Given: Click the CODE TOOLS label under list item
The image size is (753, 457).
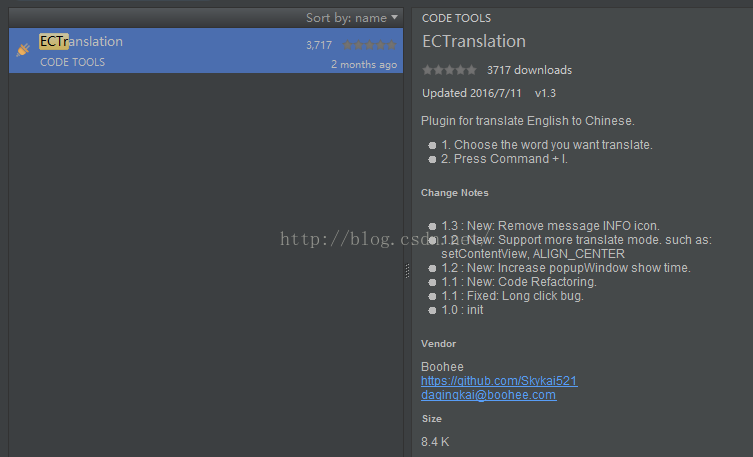Looking at the screenshot, I should click(72, 62).
